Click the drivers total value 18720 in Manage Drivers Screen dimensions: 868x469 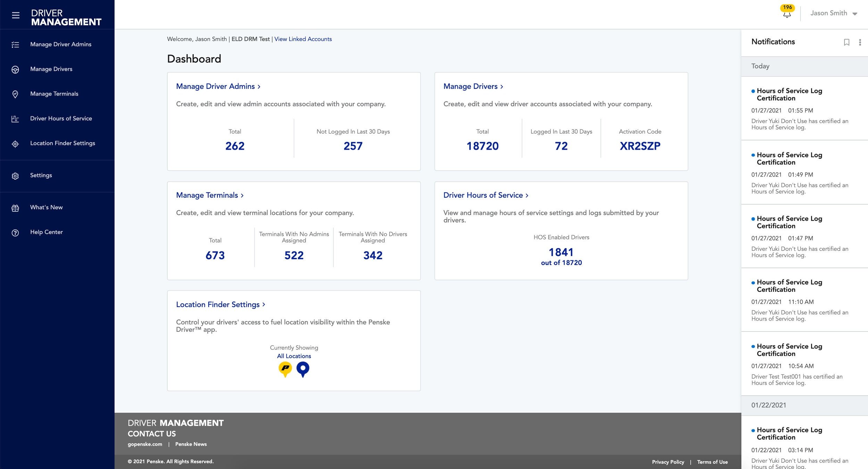483,146
